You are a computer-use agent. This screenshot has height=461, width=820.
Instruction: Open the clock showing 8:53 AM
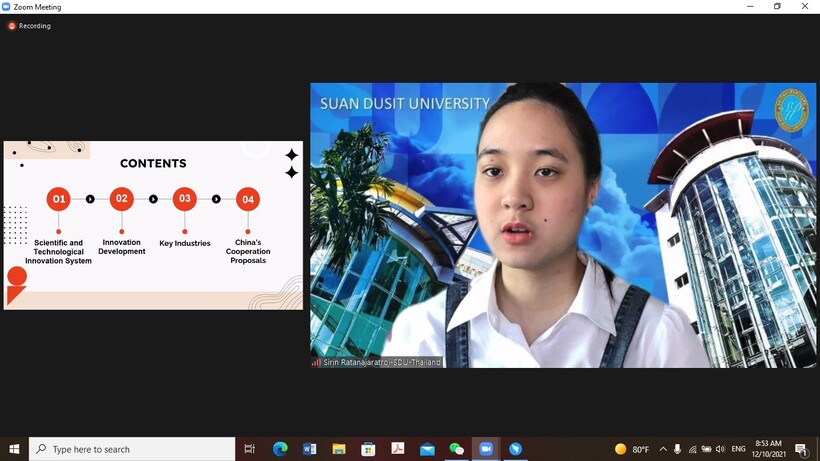tap(769, 449)
